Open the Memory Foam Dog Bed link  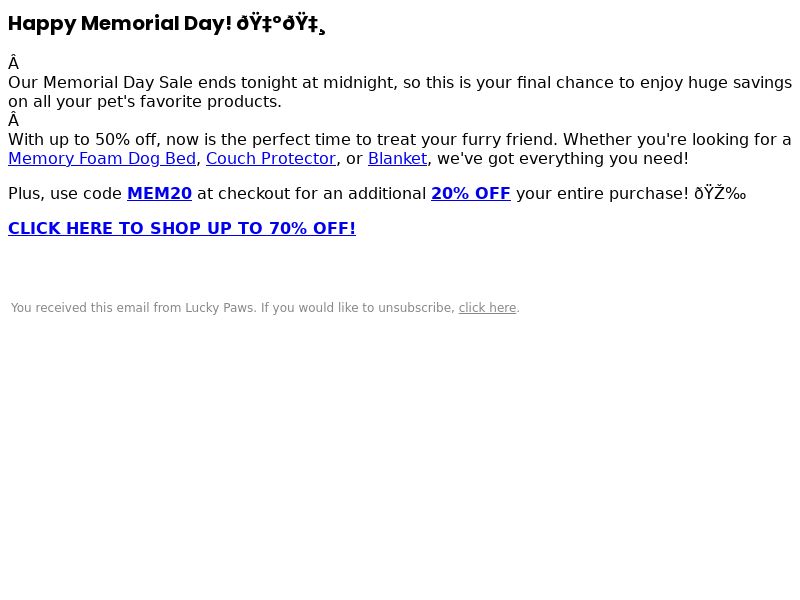(x=102, y=159)
